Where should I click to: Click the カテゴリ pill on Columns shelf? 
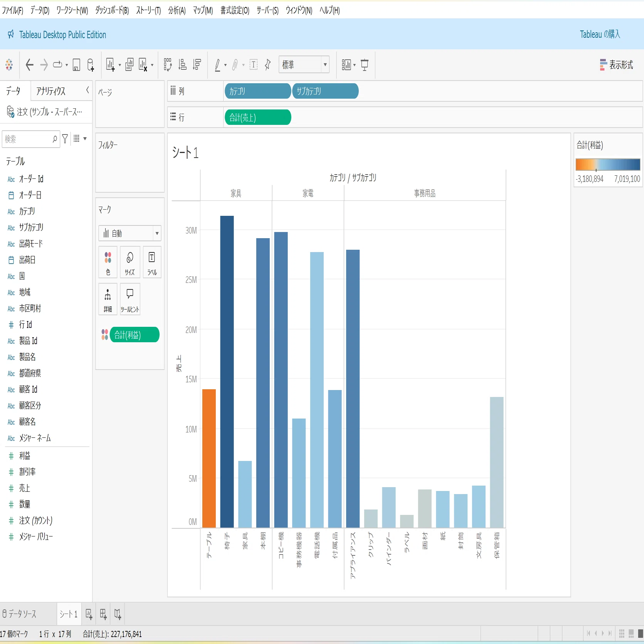click(257, 91)
